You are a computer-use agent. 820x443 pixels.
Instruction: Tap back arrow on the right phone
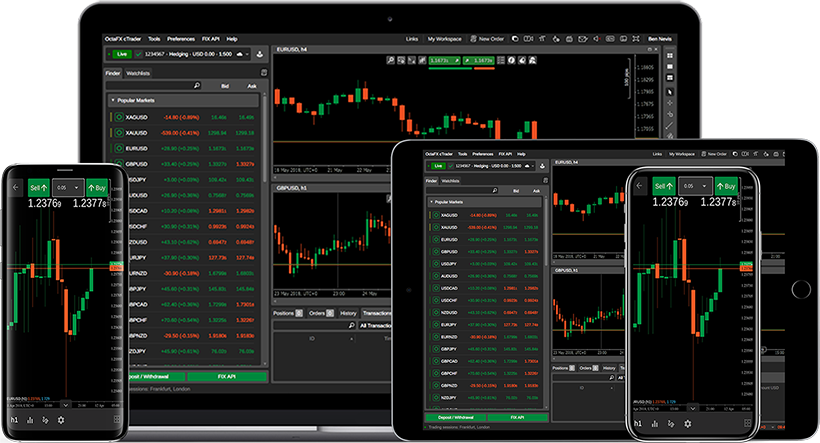pos(639,186)
